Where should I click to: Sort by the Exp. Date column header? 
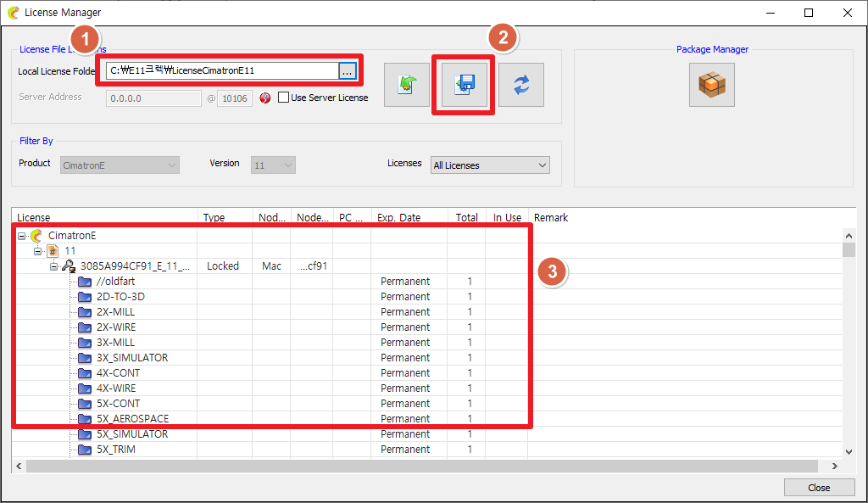409,217
